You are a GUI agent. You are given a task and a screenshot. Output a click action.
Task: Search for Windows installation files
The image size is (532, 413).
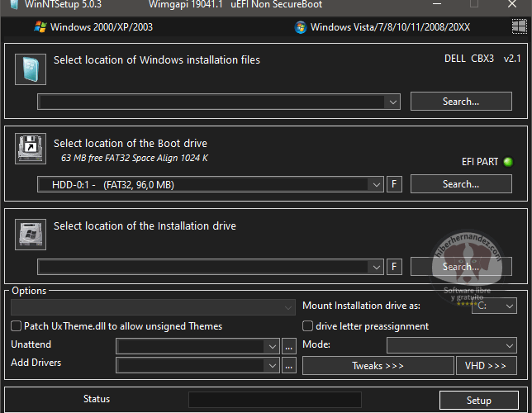pos(461,101)
